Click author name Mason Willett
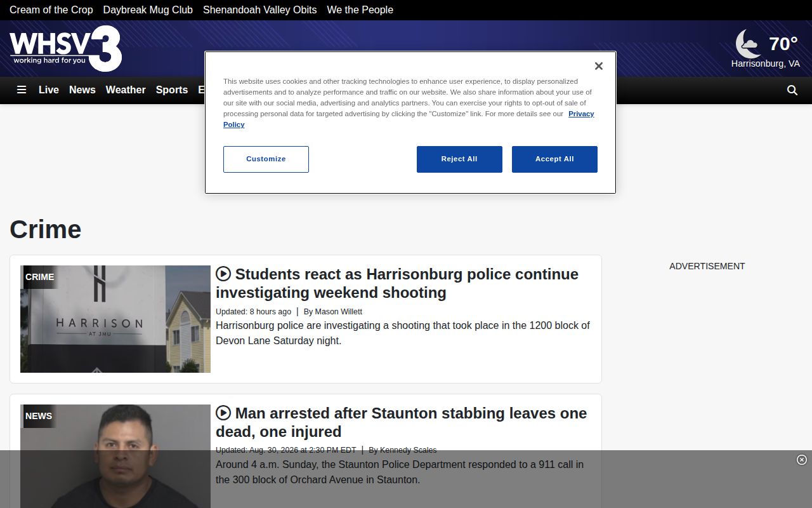Screen dimensions: 812x508 [x=339, y=312]
